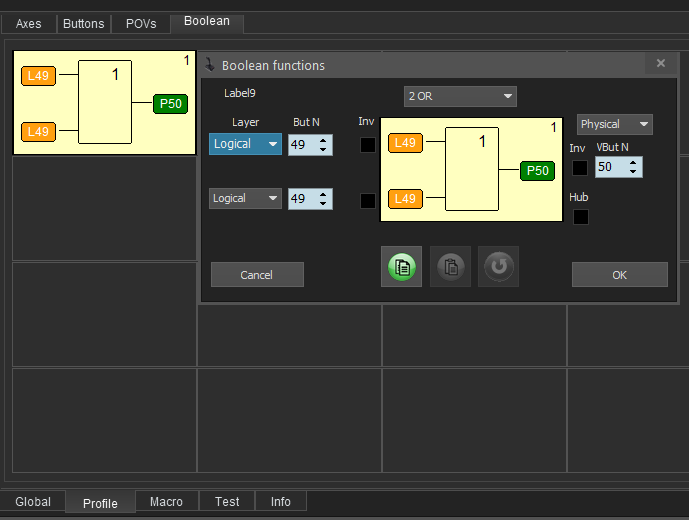Close the Boolean functions dialog
Image resolution: width=689 pixels, height=520 pixels.
point(660,63)
